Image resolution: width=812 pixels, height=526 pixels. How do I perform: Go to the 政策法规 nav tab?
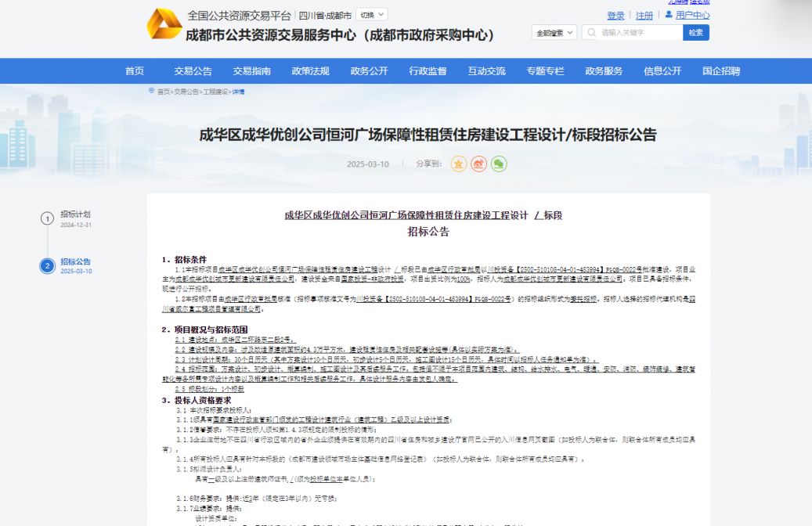(310, 71)
